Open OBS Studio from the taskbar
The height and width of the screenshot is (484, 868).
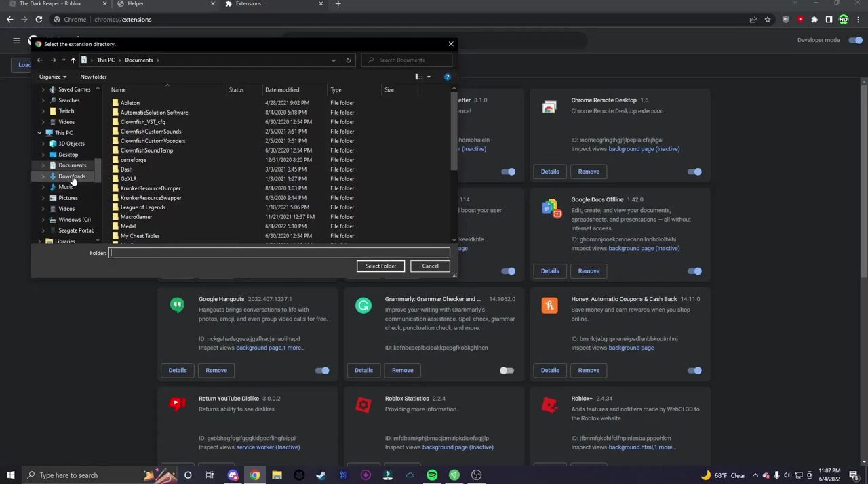[x=476, y=475]
